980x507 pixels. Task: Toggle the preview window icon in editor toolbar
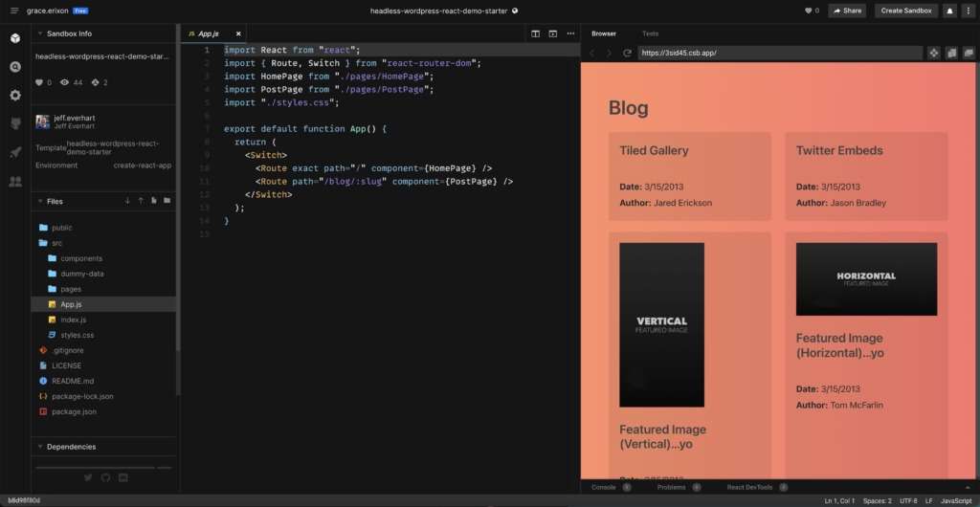(553, 33)
